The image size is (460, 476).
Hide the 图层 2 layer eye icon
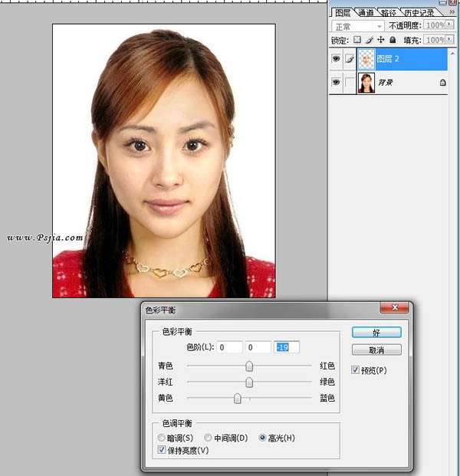336,58
